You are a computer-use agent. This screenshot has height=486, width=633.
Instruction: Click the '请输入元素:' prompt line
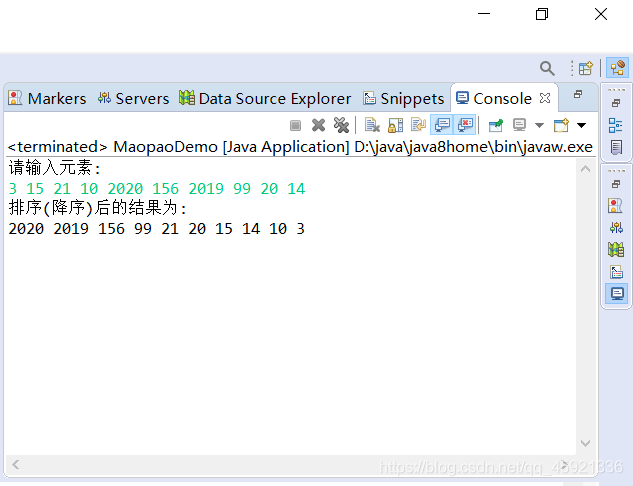54,168
